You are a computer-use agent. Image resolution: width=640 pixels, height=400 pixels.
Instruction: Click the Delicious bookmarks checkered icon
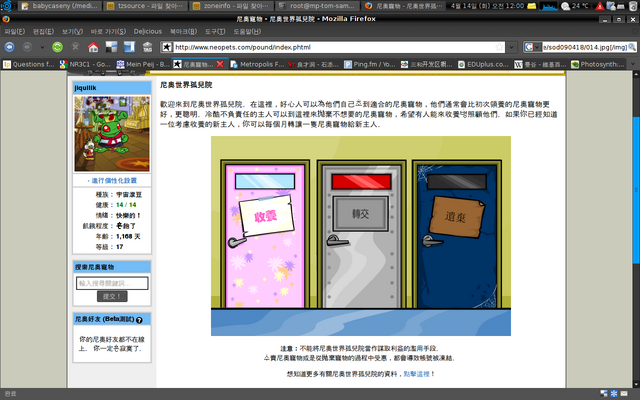tap(111, 47)
